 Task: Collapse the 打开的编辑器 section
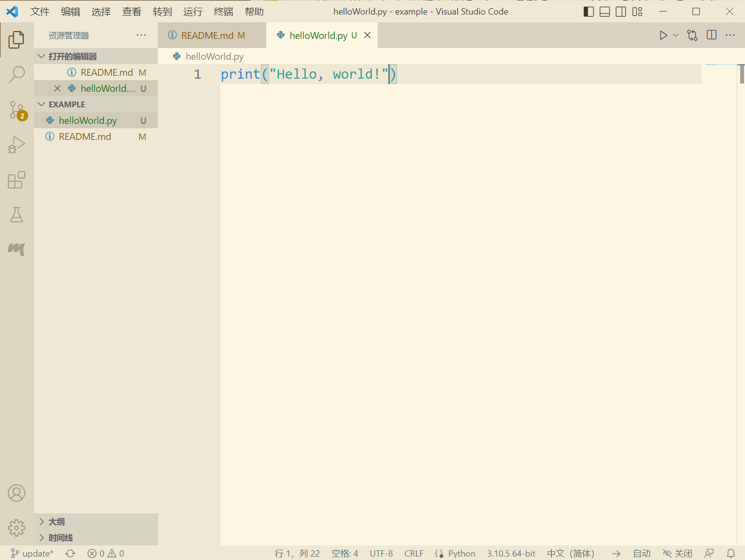96,56
